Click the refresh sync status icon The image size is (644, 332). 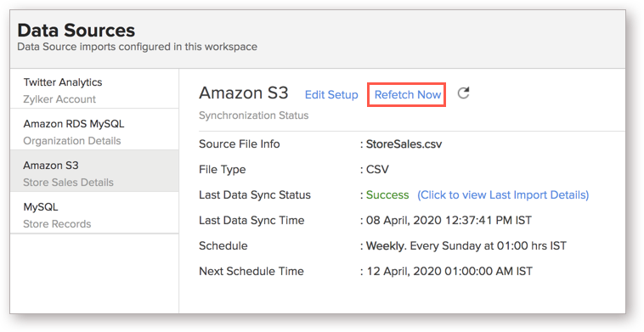click(x=463, y=93)
